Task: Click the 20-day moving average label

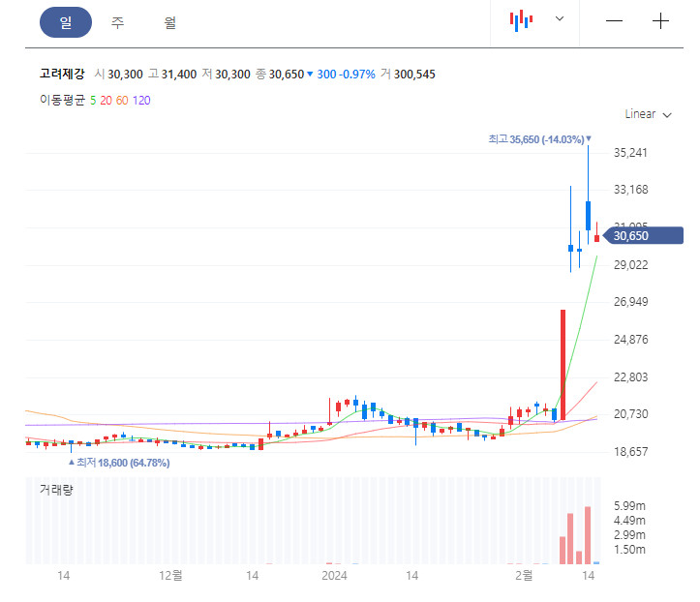Action: point(106,101)
